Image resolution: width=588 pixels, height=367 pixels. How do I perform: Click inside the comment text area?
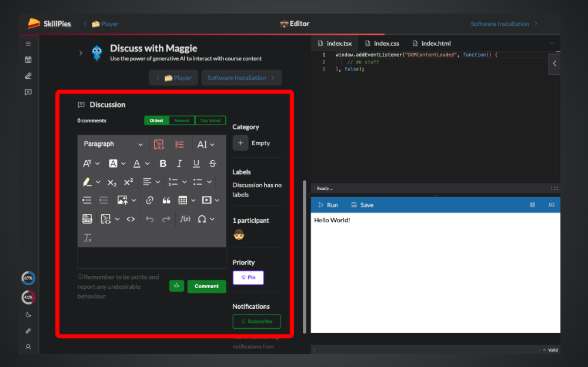coord(151,258)
